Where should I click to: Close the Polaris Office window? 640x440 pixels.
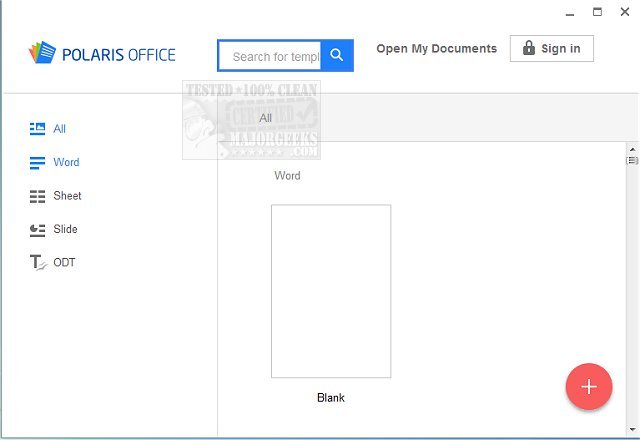click(624, 12)
